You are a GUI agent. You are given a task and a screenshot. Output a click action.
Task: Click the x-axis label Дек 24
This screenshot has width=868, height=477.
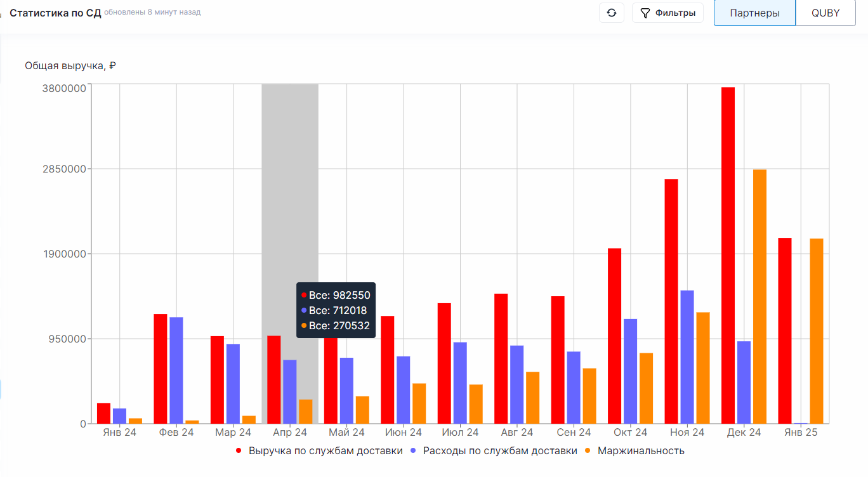click(x=744, y=433)
